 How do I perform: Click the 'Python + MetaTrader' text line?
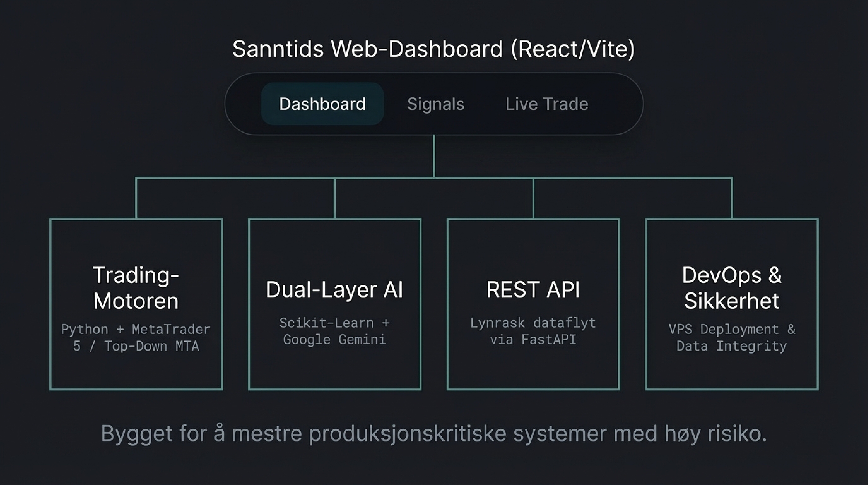(136, 329)
